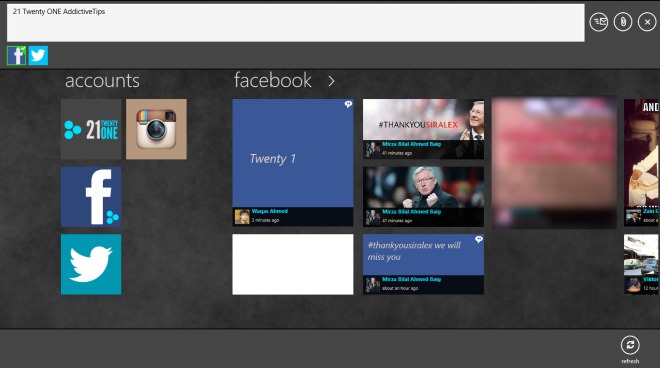The width and height of the screenshot is (660, 368).
Task: Click Mirza Bilal Ahmed Baig on fist photo post
Action: [x=412, y=212]
